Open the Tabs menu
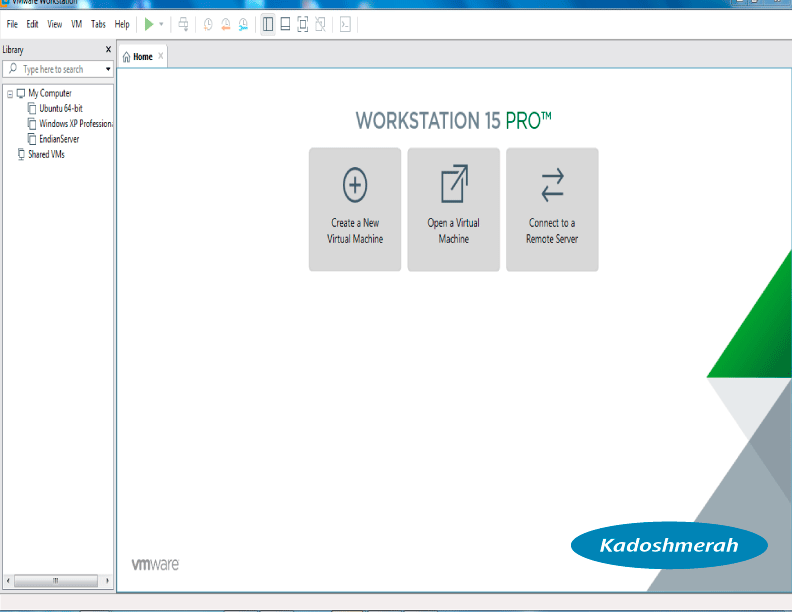 click(98, 24)
